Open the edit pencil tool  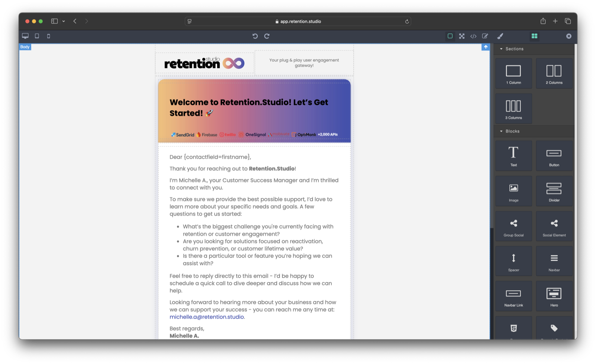(485, 36)
